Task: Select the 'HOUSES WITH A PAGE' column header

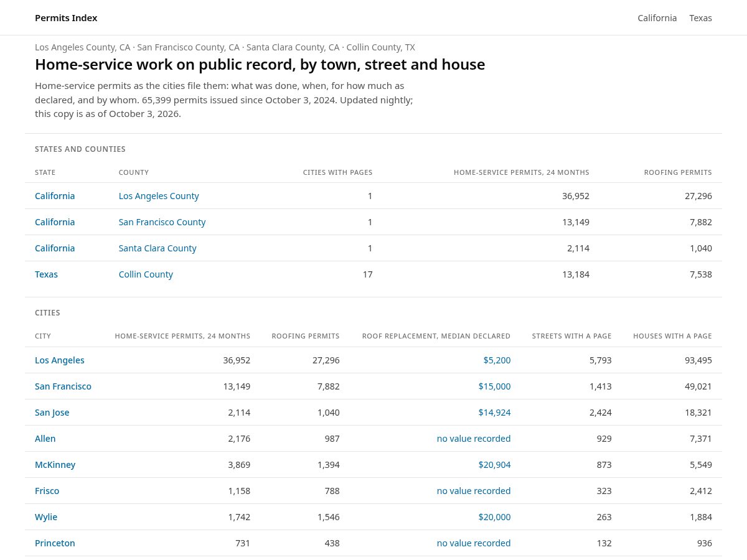Action: [672, 336]
